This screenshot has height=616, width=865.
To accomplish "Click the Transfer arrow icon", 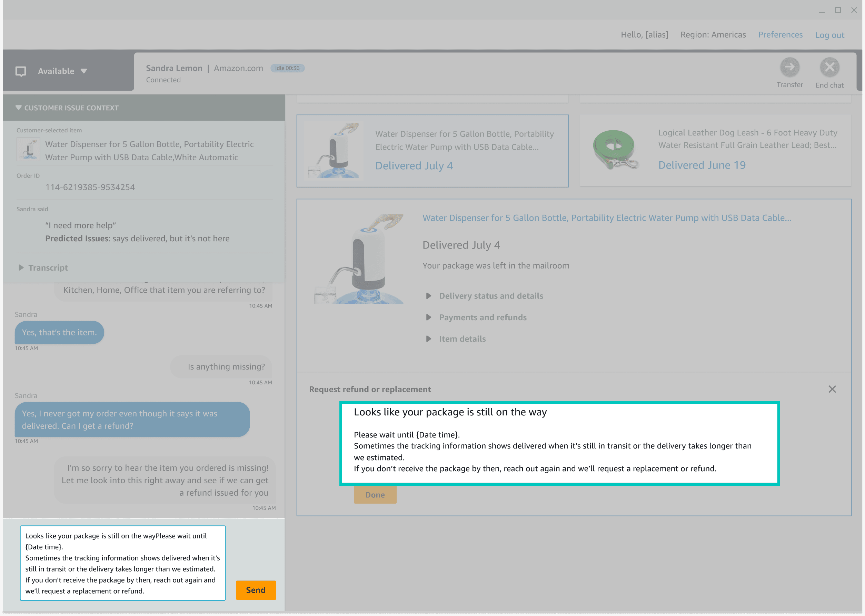I will (x=789, y=67).
